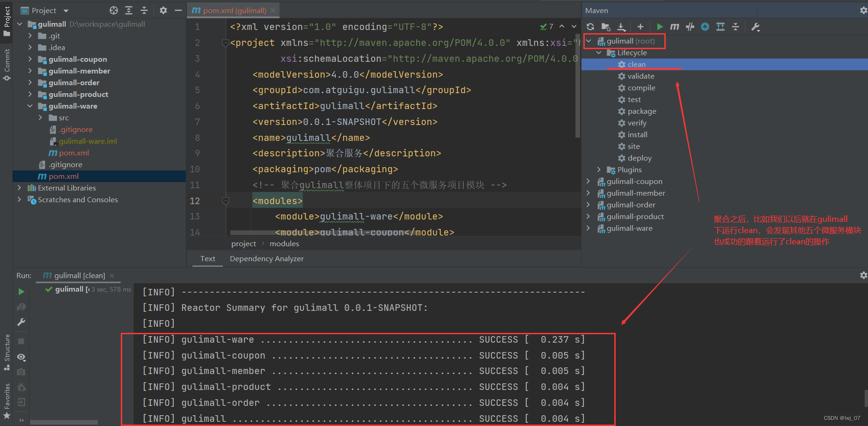The height and width of the screenshot is (426, 868).
Task: Click the modules breadcrumb in editor
Action: click(x=284, y=243)
